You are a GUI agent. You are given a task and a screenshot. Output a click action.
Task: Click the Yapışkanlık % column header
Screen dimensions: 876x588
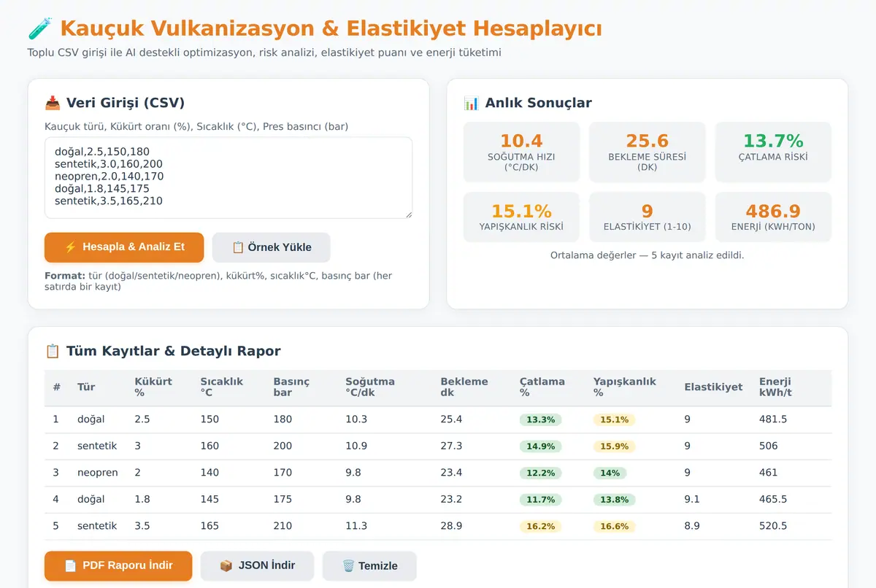click(625, 387)
